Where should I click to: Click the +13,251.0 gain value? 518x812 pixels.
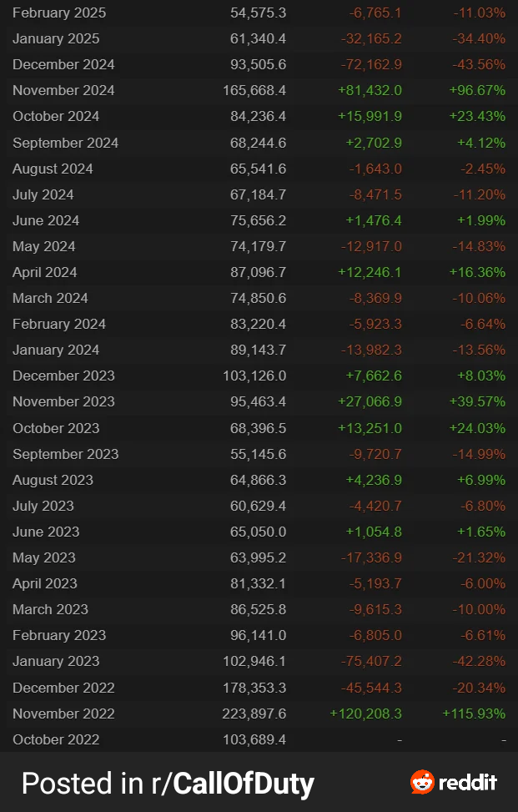(370, 428)
